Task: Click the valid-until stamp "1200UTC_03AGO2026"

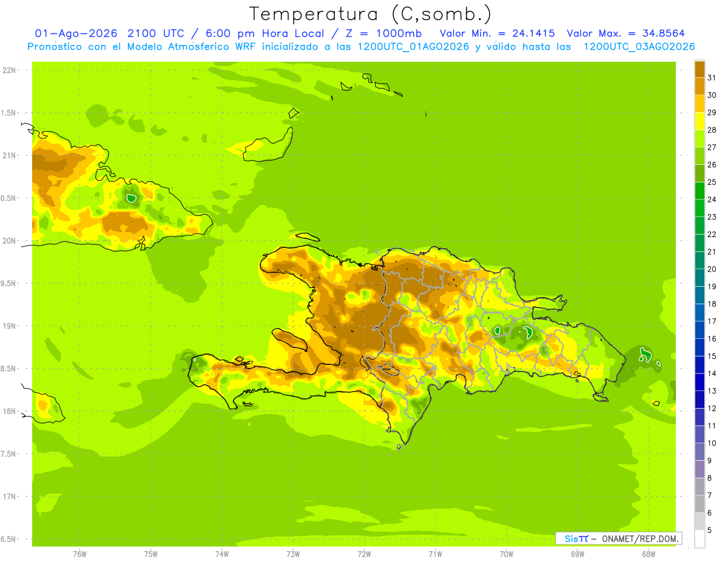Action: click(x=639, y=47)
